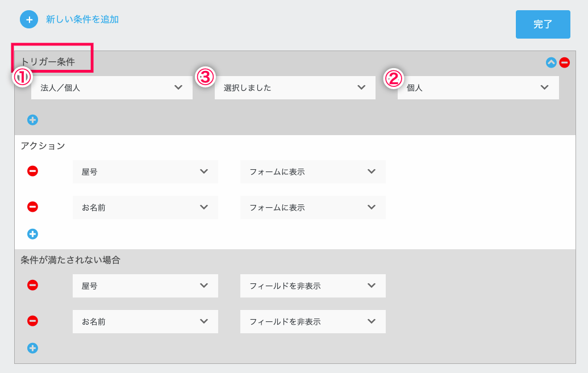Open the 個人 value dropdown
The image size is (588, 373).
478,88
